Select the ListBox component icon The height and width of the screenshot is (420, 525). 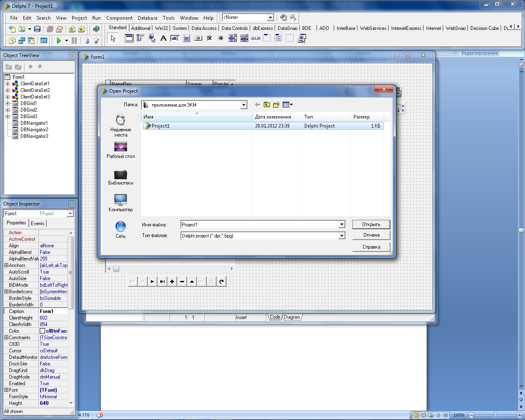233,38
